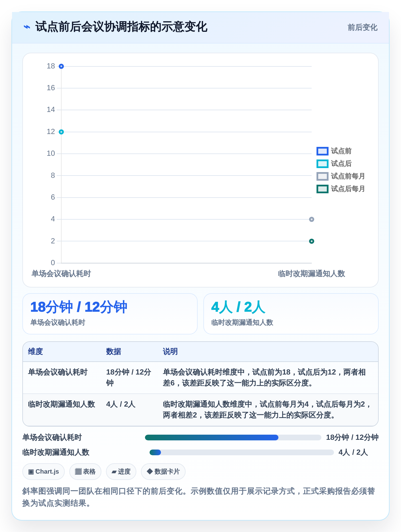Click the 临时改期漏通知人数 progress bar

click(x=242, y=452)
